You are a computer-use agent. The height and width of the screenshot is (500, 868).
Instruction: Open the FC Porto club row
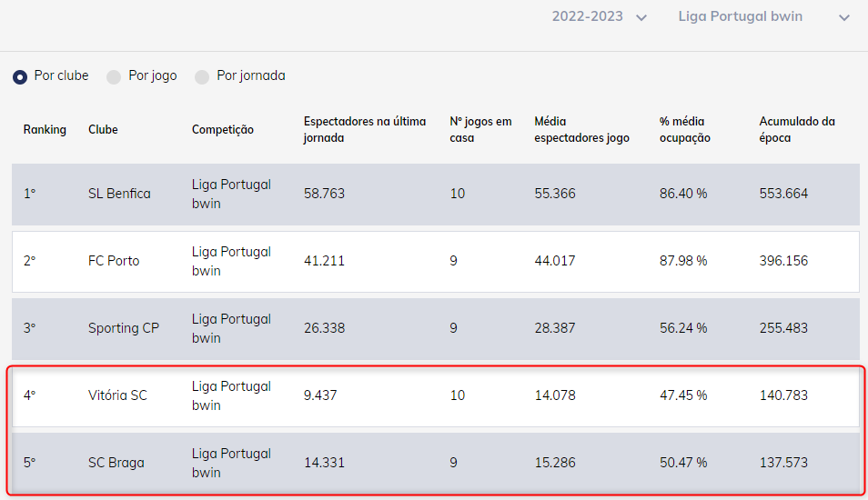pos(436,261)
